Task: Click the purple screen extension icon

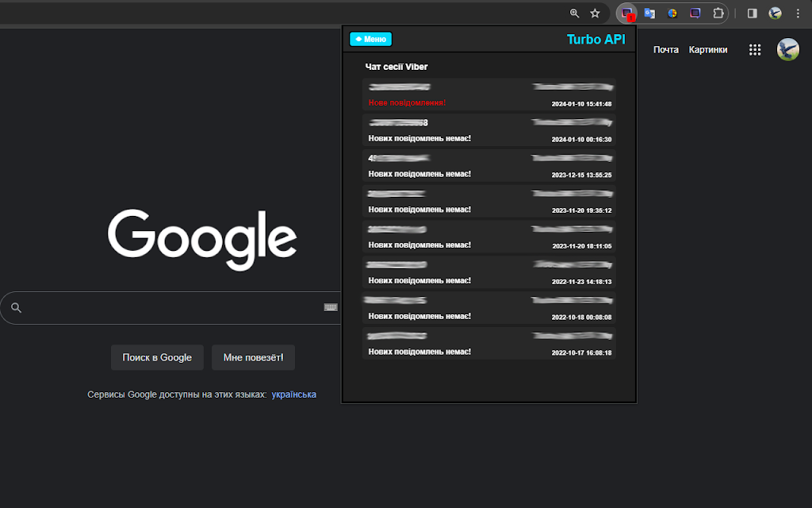Action: 695,13
